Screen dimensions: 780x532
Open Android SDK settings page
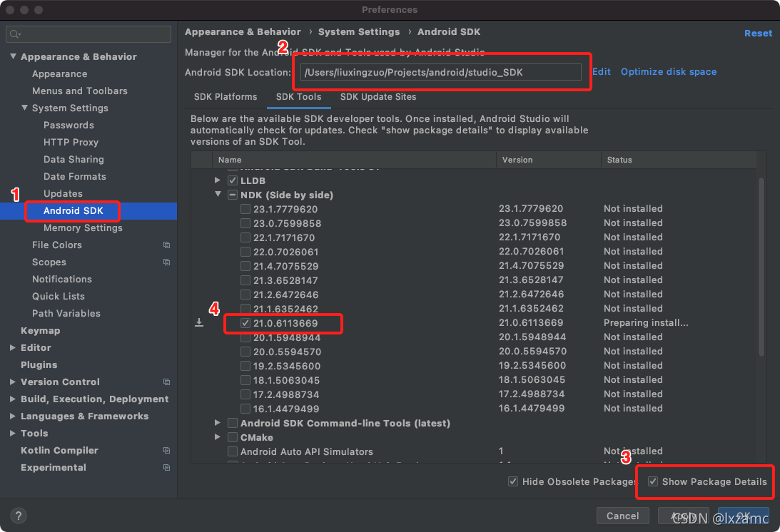[x=73, y=211]
